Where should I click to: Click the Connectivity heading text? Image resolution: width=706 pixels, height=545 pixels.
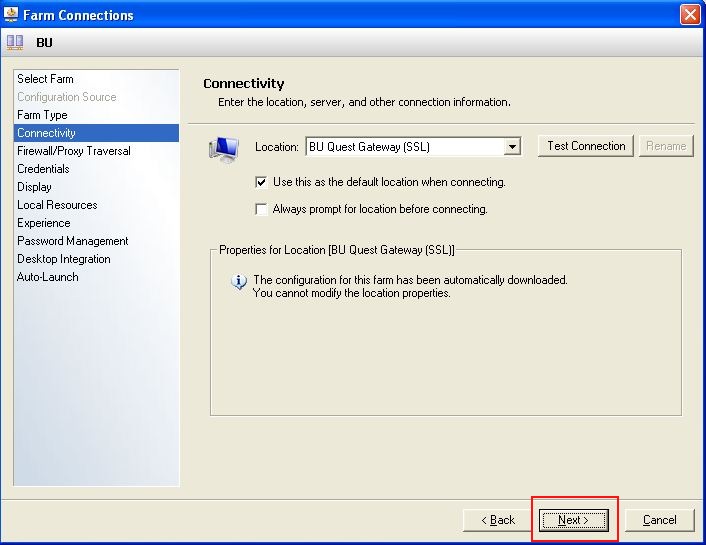click(244, 84)
